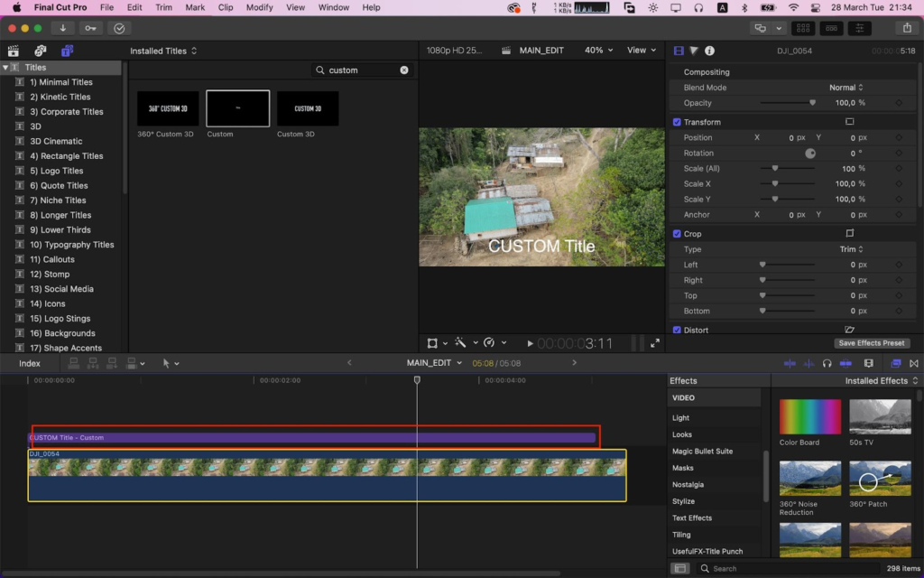Open the MAIN_EDIT timeline project dropdown
The image size is (924, 578).
[x=434, y=363]
